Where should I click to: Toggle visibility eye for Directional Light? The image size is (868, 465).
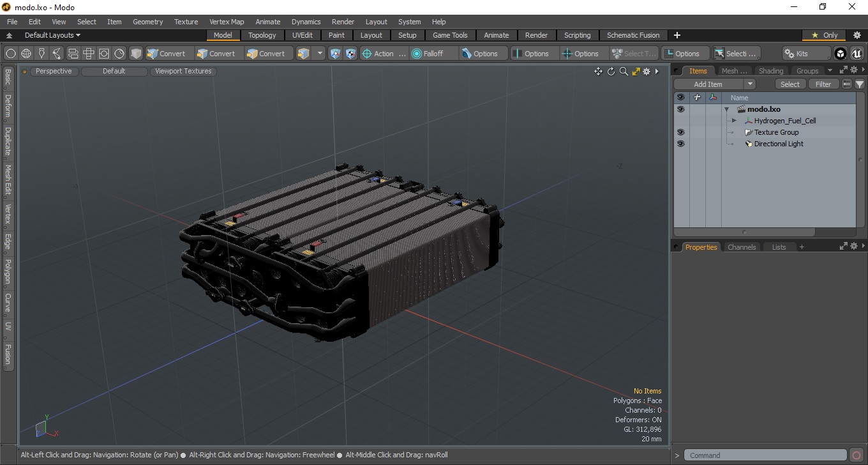tap(680, 144)
